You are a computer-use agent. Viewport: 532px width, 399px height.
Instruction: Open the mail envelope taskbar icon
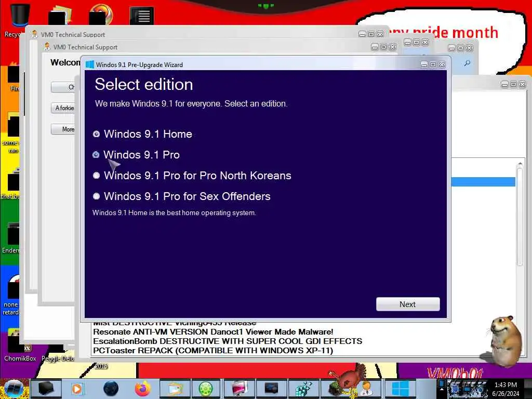click(175, 389)
